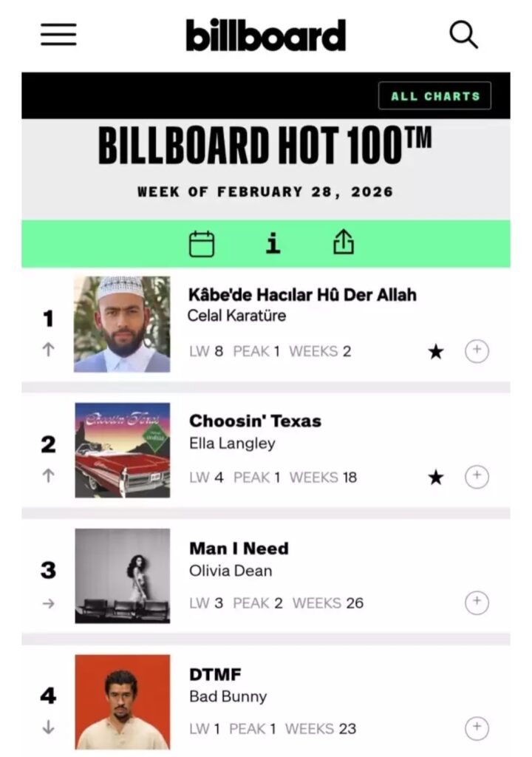Screen dimensions: 532x757
Task: Show chart info via the i icon
Action: pyautogui.click(x=273, y=243)
